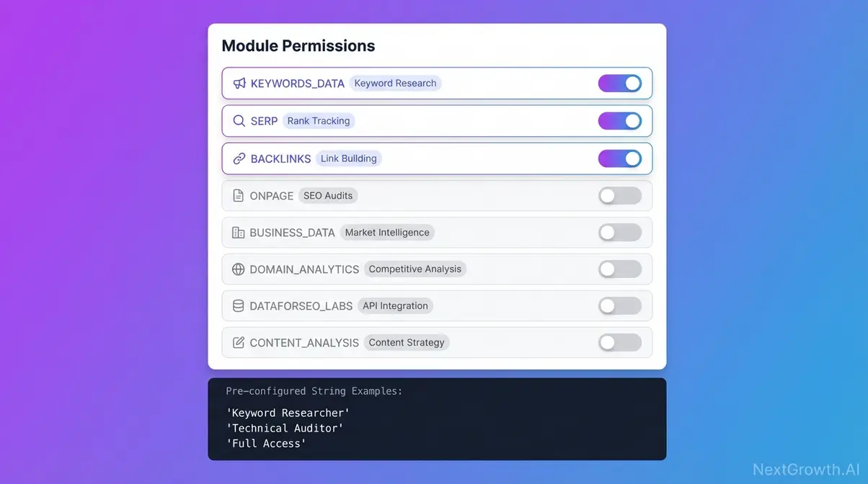Enable the ONPAGE module switch
The height and width of the screenshot is (484, 868).
pos(620,195)
